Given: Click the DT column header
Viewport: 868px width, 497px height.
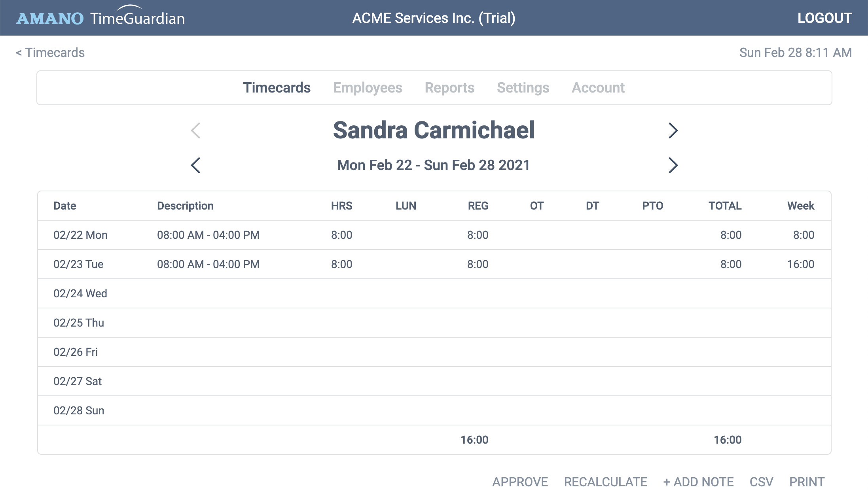Looking at the screenshot, I should (592, 206).
